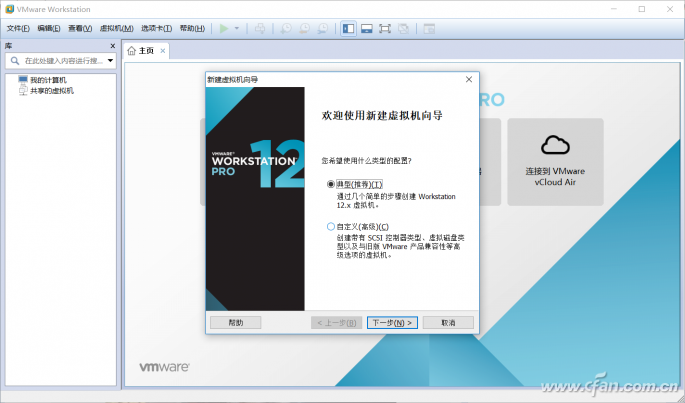Select the 典型(推荐) radio option
Image resolution: width=685 pixels, height=403 pixels.
pyautogui.click(x=331, y=184)
